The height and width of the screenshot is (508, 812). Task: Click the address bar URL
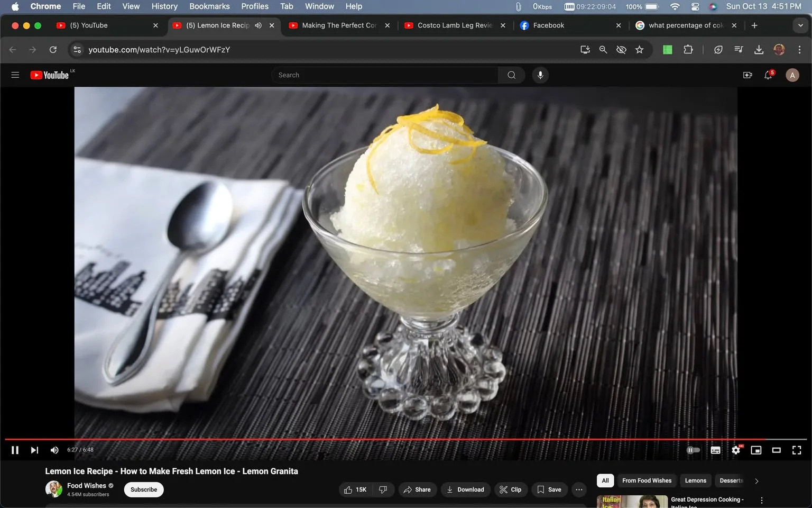tap(159, 50)
